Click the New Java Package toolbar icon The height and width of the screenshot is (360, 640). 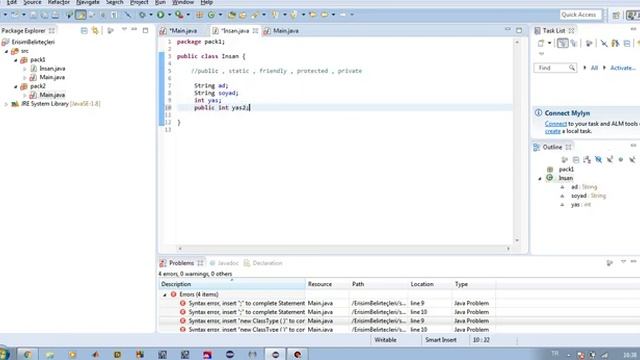[x=199, y=15]
